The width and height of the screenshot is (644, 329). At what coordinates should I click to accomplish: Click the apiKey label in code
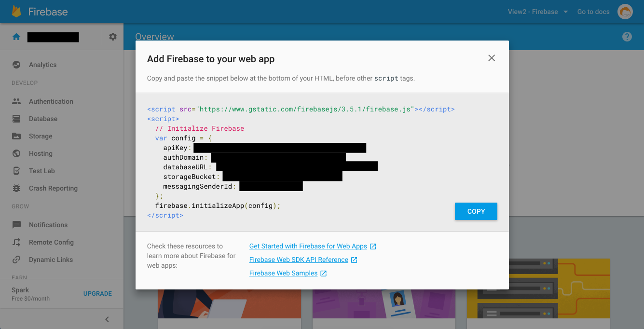pyautogui.click(x=177, y=148)
